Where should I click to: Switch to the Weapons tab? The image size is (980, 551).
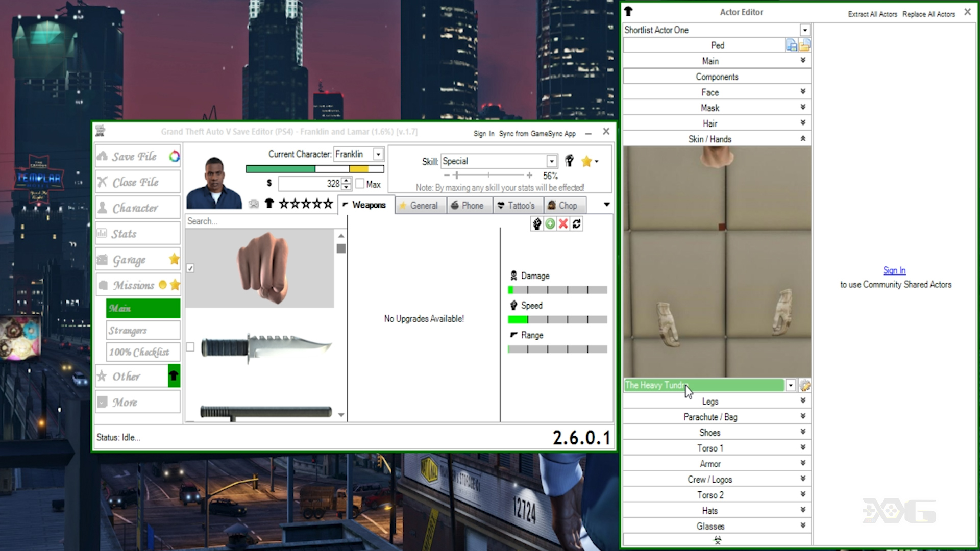tap(365, 205)
